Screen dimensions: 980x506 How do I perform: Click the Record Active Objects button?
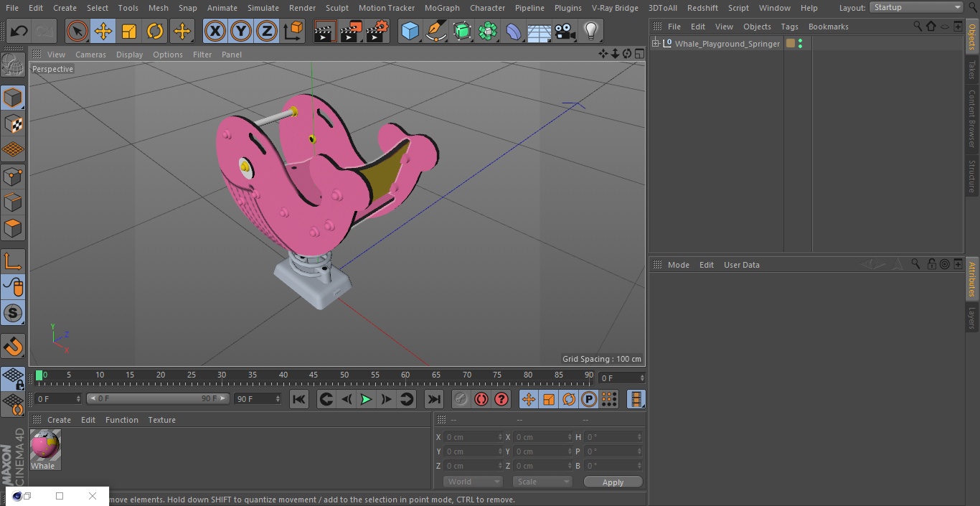click(x=461, y=399)
